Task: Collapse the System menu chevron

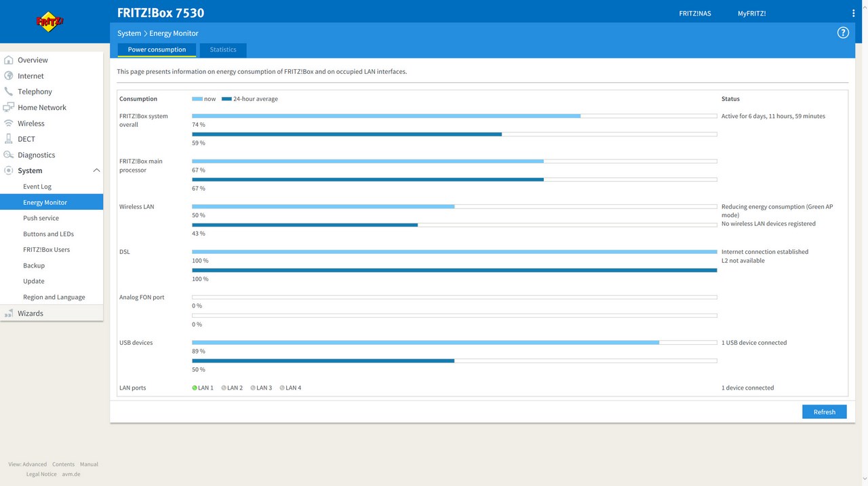Action: (96, 170)
